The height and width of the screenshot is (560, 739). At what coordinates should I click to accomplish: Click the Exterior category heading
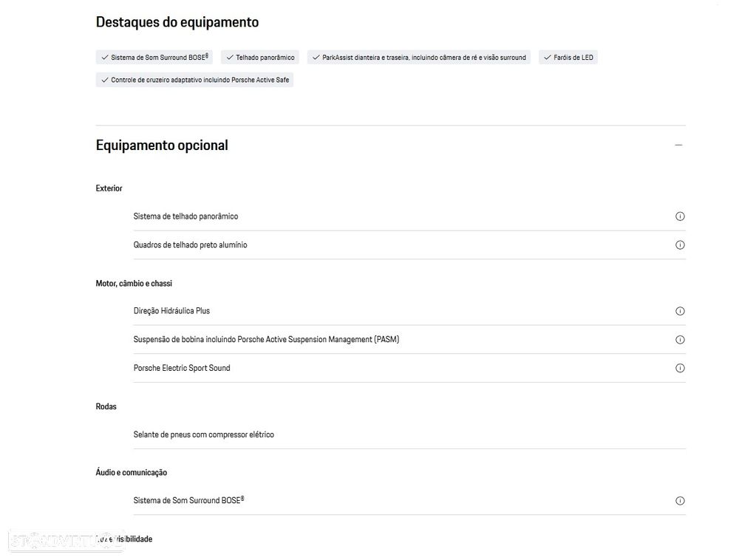tap(109, 188)
